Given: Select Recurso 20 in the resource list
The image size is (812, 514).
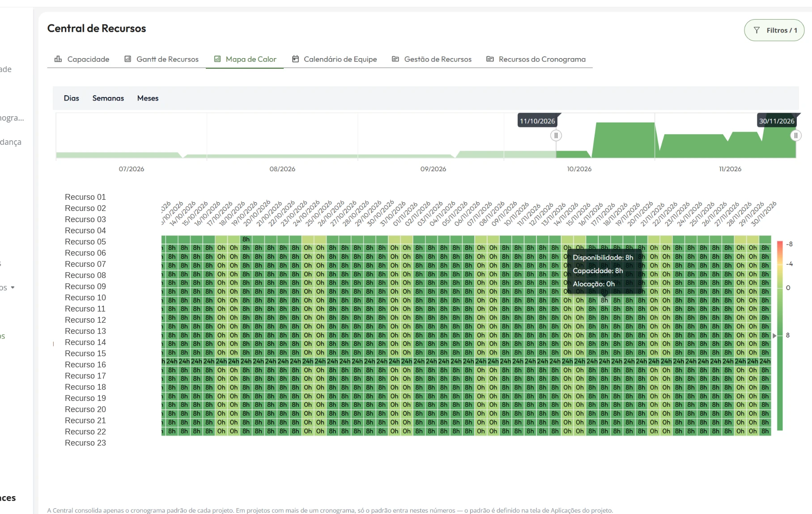Looking at the screenshot, I should (x=85, y=409).
